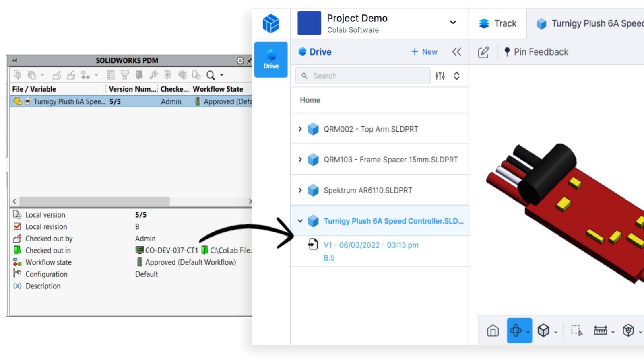Click PDM 3D part cube icon
This screenshot has height=362, width=644.
tap(182, 75)
